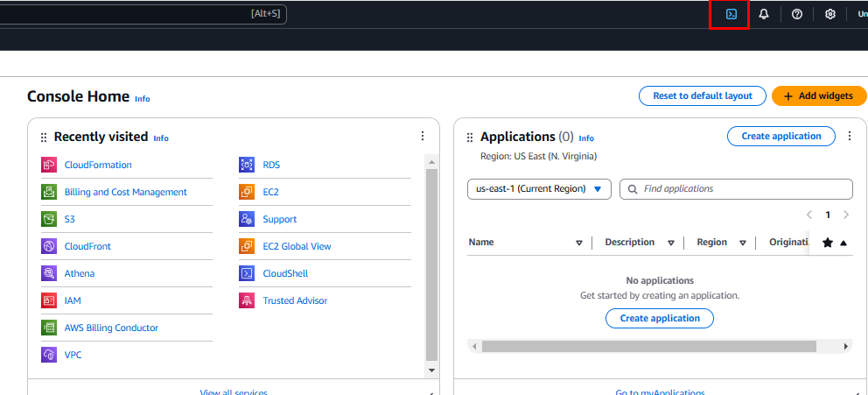Click the Athena service icon
The height and width of the screenshot is (395, 868).
(48, 273)
